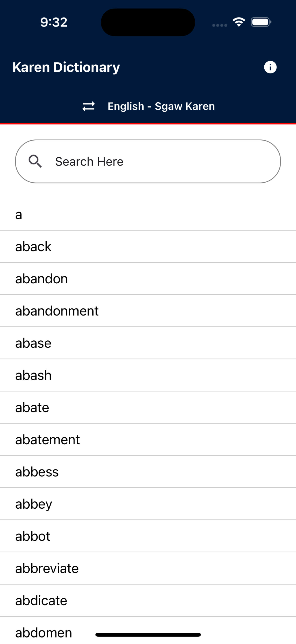Select 'abbess' from the word list

click(x=148, y=472)
